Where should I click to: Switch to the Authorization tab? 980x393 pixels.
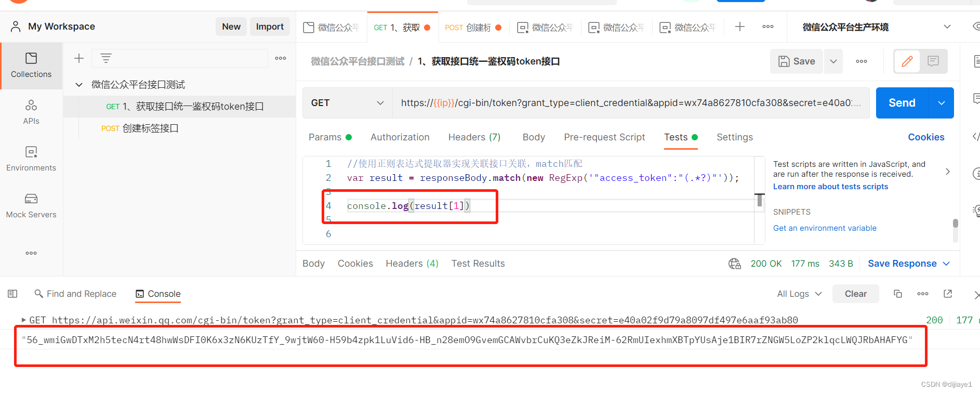click(x=400, y=137)
